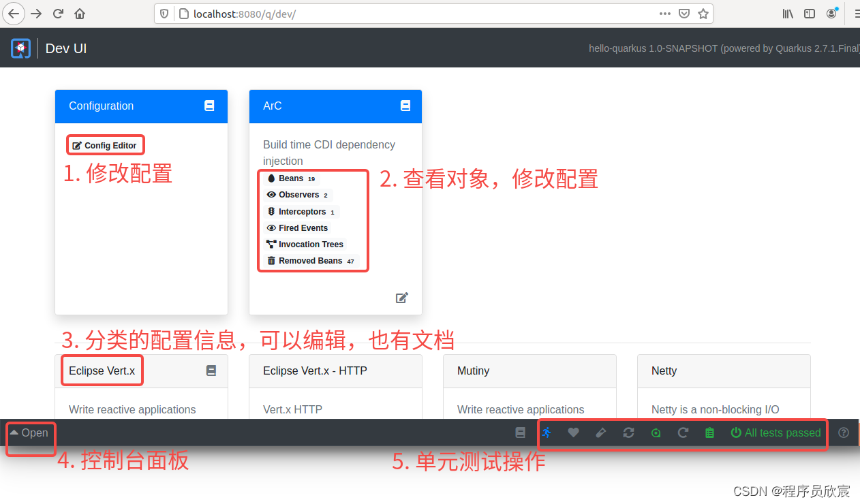Click the power icon to pause continuous testing
This screenshot has width=860, height=504.
(x=737, y=432)
